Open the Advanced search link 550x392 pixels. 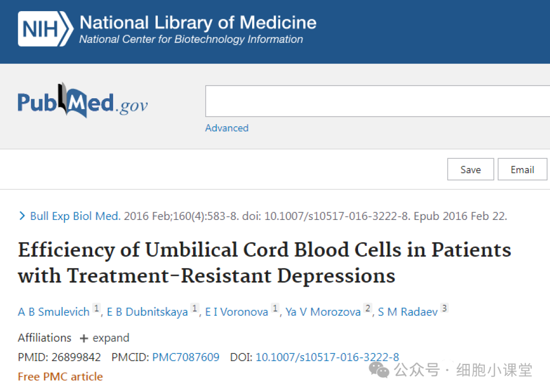[x=227, y=128]
